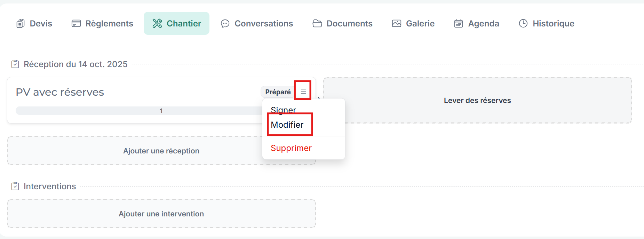Select Supprimer from the dropdown menu

click(291, 148)
